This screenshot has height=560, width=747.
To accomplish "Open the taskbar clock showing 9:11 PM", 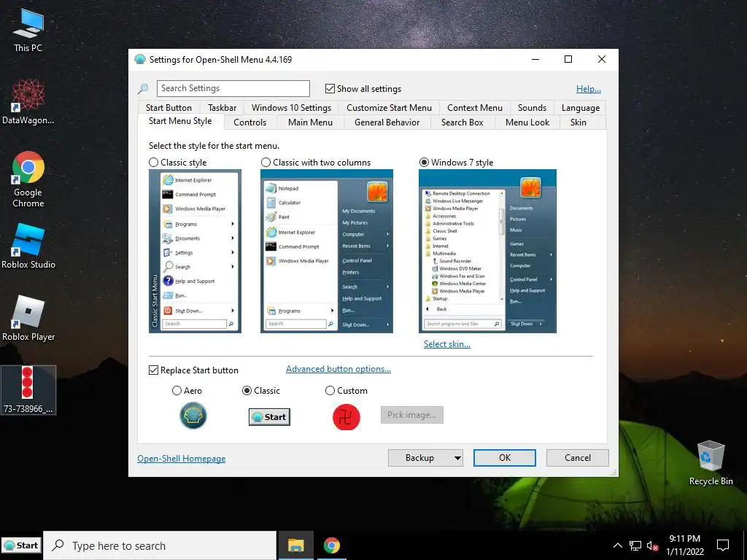I will click(684, 545).
